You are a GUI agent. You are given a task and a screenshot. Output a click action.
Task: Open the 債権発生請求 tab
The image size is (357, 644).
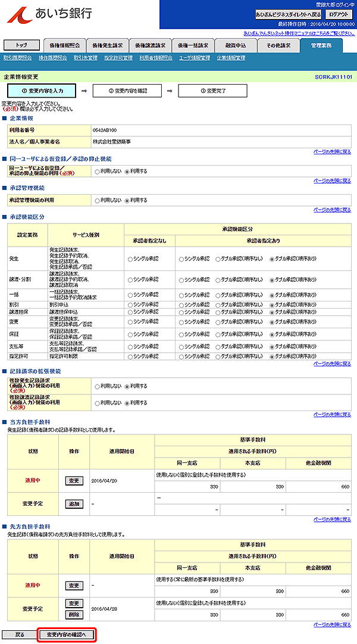(x=107, y=45)
